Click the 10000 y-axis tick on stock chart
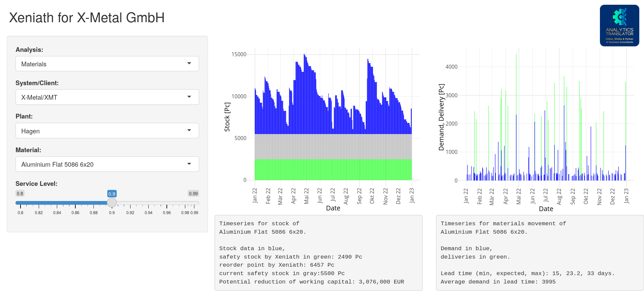The image size is (644, 299). point(239,97)
